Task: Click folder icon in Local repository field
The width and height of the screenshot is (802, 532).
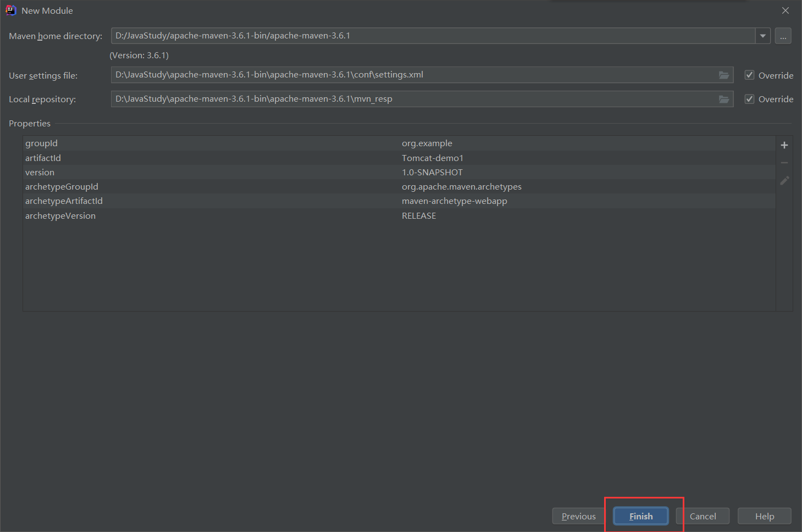Action: pos(724,99)
